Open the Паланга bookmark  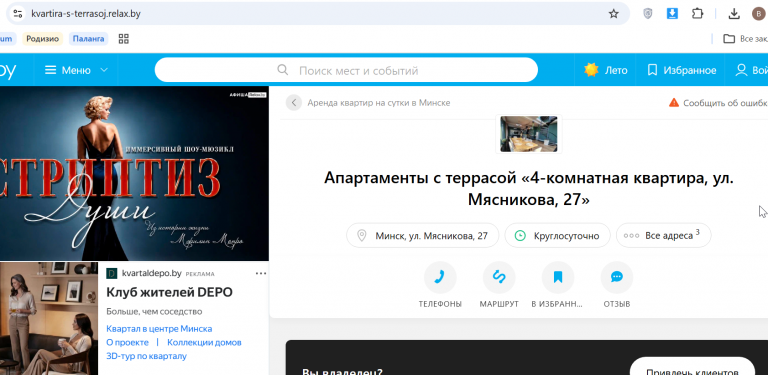(x=88, y=39)
